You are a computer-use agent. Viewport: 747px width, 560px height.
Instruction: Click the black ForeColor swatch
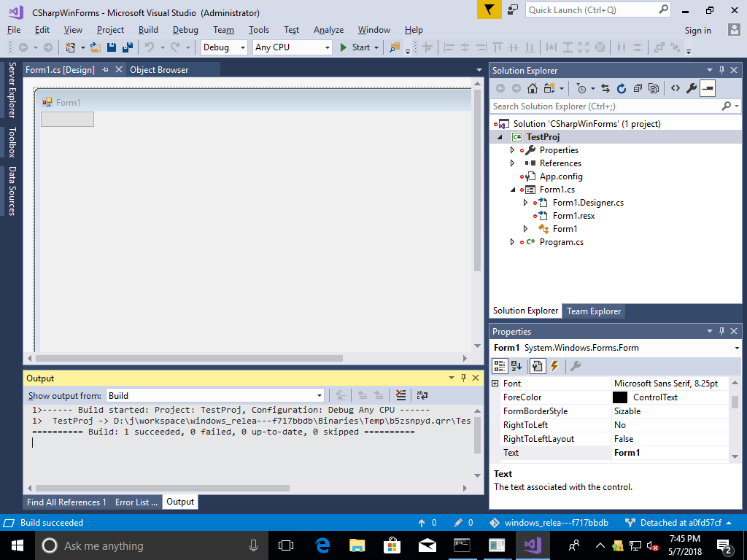[x=619, y=397]
